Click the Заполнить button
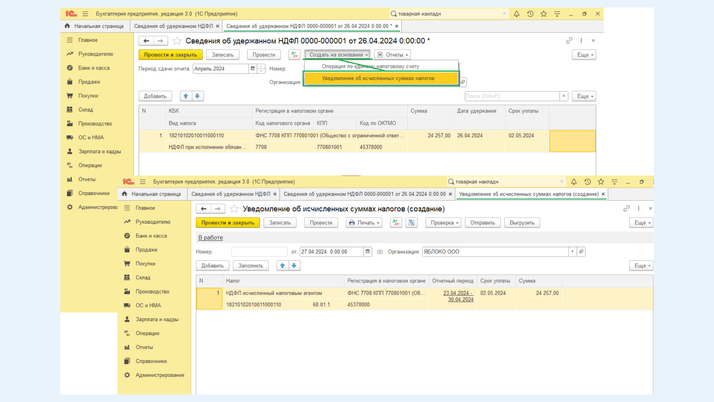Viewport: 714px width, 402px height. point(250,266)
